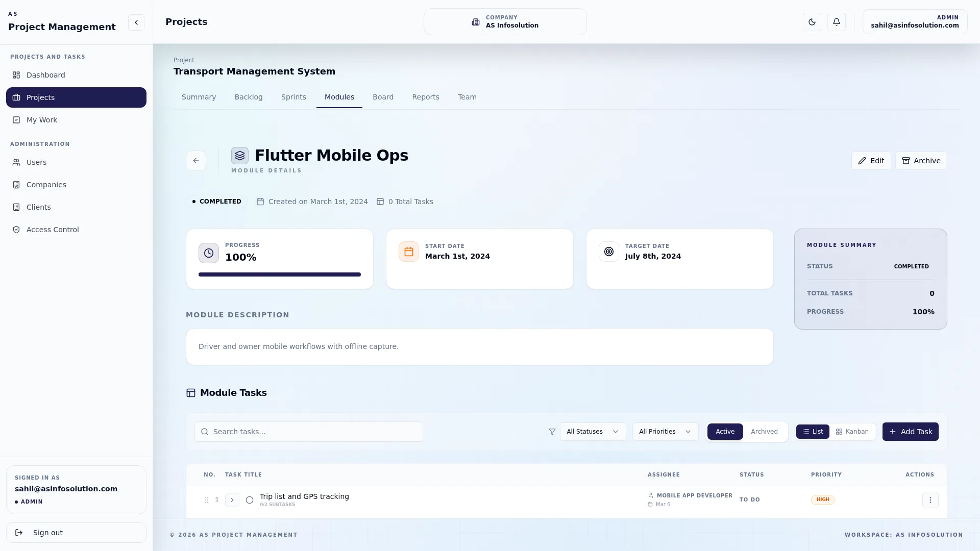Open the Board tab

point(383,97)
